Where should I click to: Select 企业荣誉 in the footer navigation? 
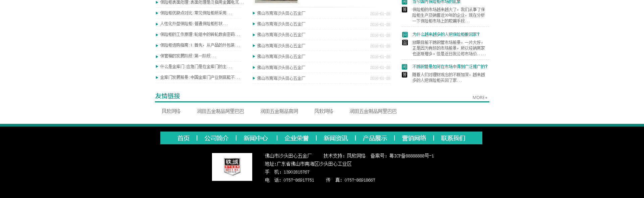click(x=297, y=138)
